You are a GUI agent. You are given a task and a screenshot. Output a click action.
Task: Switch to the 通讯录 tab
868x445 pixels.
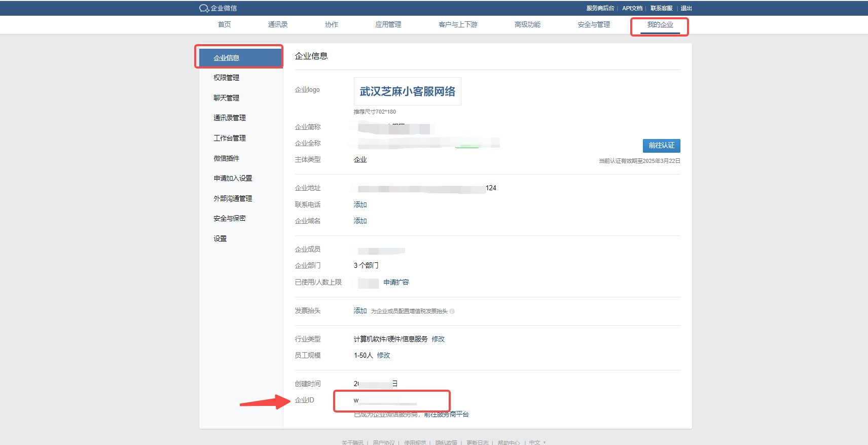pyautogui.click(x=278, y=24)
